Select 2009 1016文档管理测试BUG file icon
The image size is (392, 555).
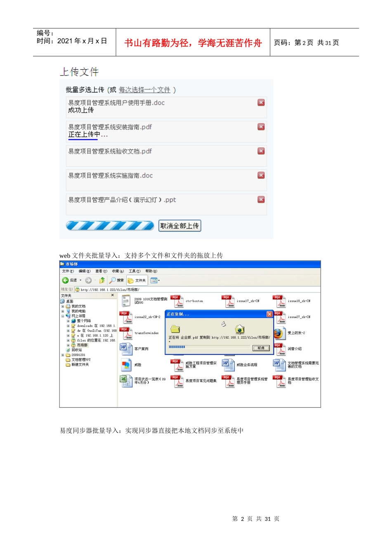pos(126,301)
